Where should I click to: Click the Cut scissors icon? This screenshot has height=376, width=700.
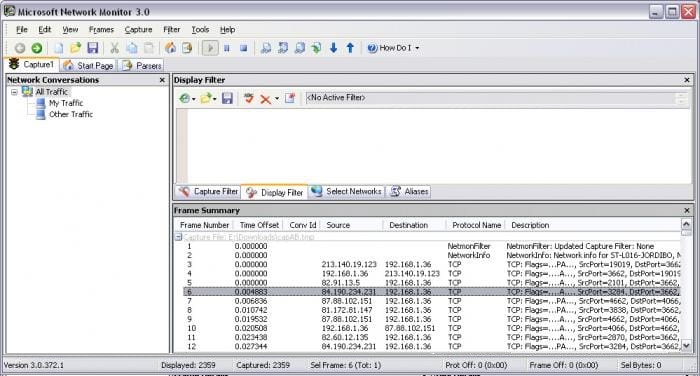click(x=115, y=48)
